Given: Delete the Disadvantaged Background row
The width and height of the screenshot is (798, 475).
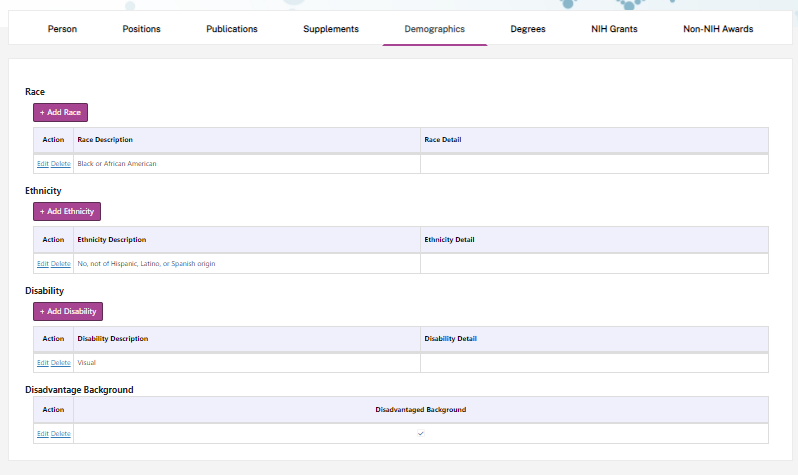Looking at the screenshot, I should [61, 434].
